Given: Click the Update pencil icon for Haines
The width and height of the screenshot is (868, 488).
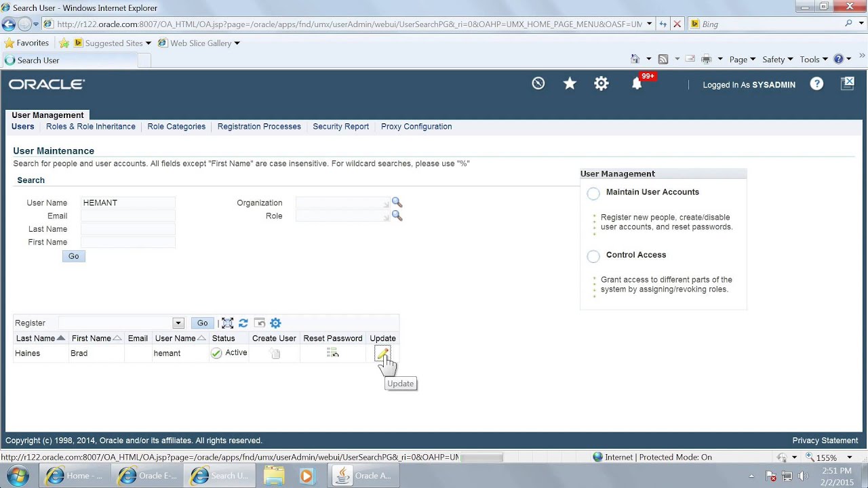Looking at the screenshot, I should (382, 353).
